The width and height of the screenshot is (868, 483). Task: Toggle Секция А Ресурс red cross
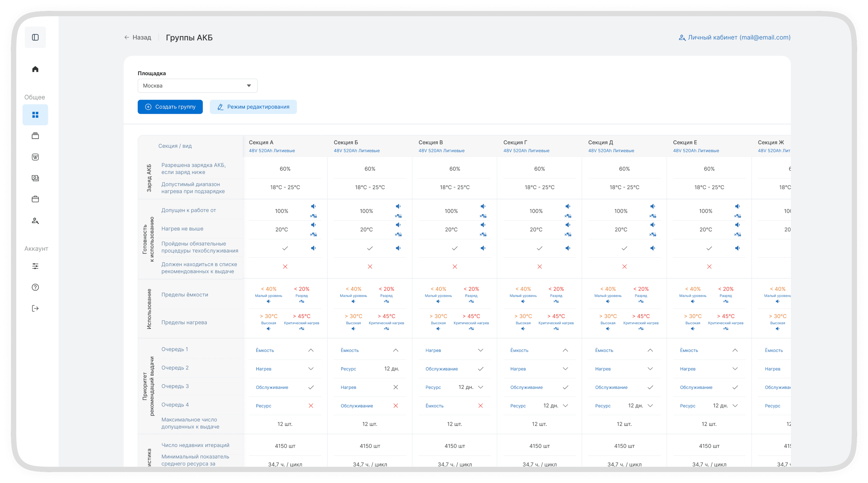coord(311,406)
